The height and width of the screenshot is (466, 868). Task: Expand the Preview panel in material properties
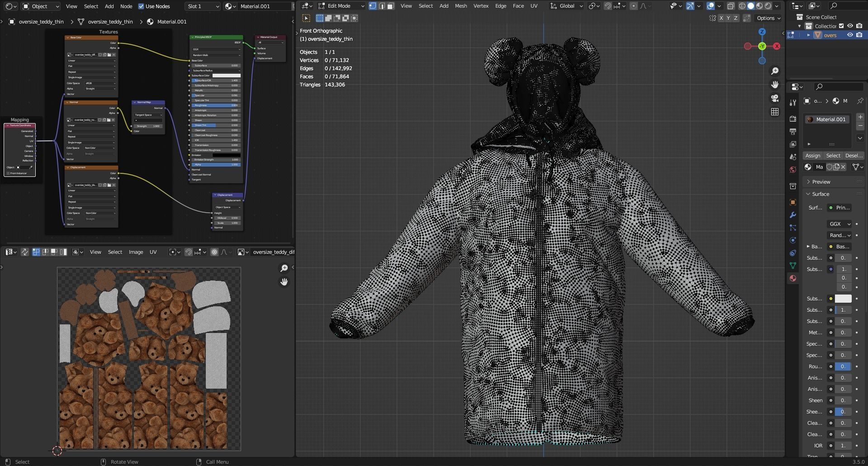pyautogui.click(x=821, y=182)
